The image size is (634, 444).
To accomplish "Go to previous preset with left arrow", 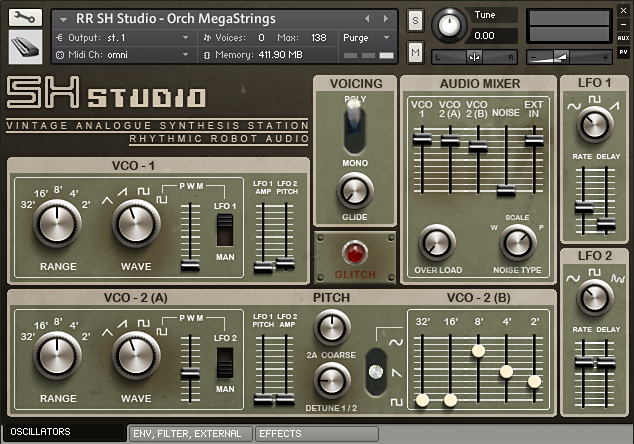I will click(x=367, y=19).
